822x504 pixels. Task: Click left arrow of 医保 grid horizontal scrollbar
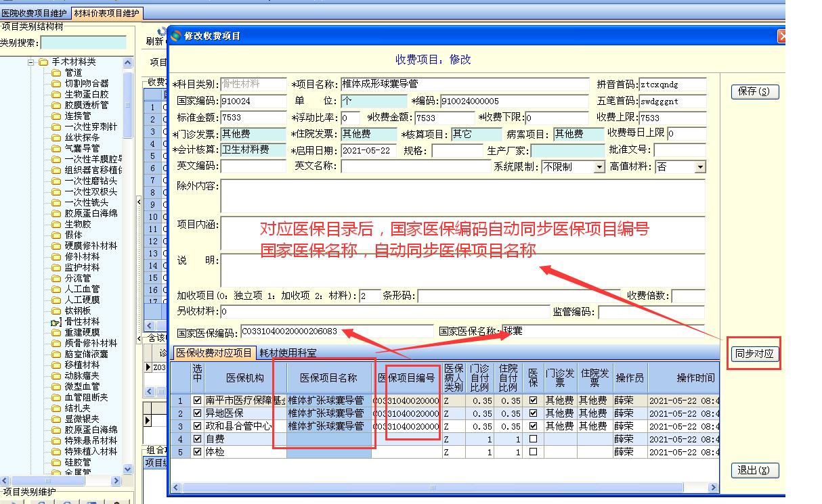(177, 487)
